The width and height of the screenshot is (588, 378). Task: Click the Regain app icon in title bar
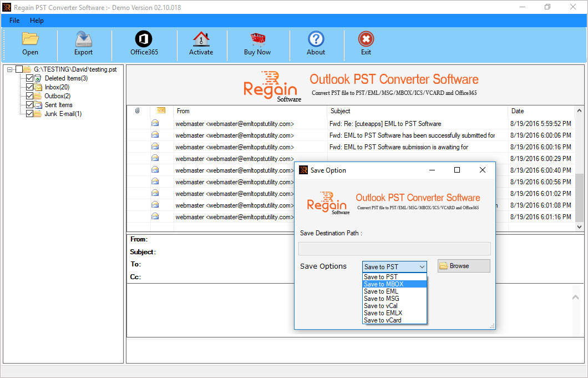pos(7,7)
